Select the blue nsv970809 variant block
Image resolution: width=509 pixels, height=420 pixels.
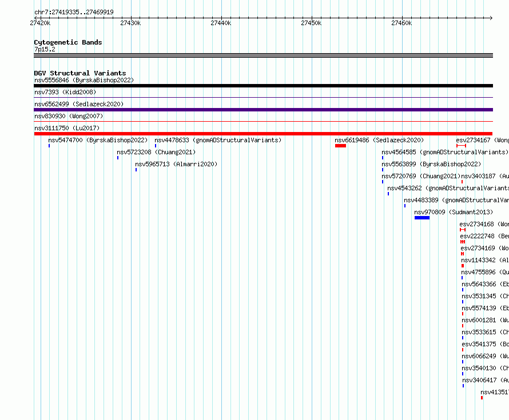click(422, 218)
